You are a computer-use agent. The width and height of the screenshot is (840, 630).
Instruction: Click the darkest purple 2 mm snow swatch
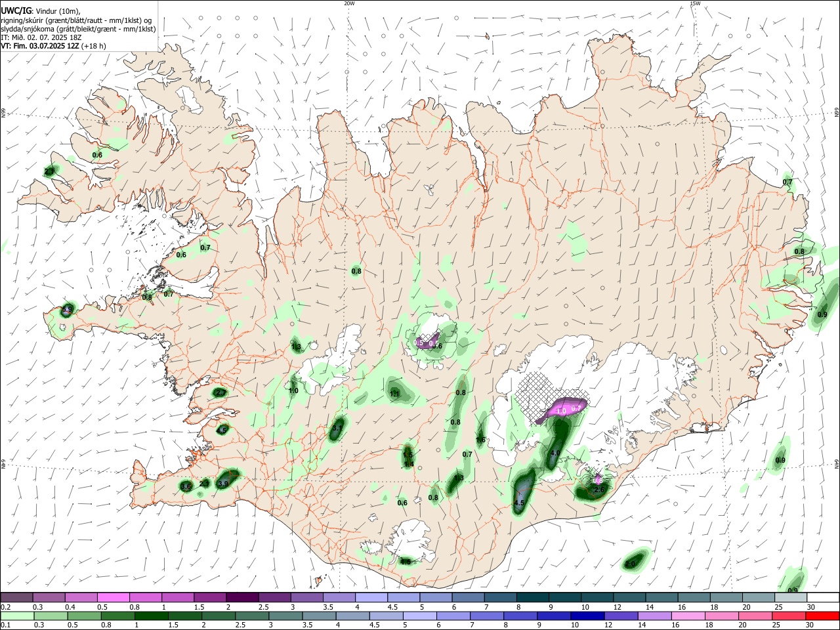coord(241,597)
